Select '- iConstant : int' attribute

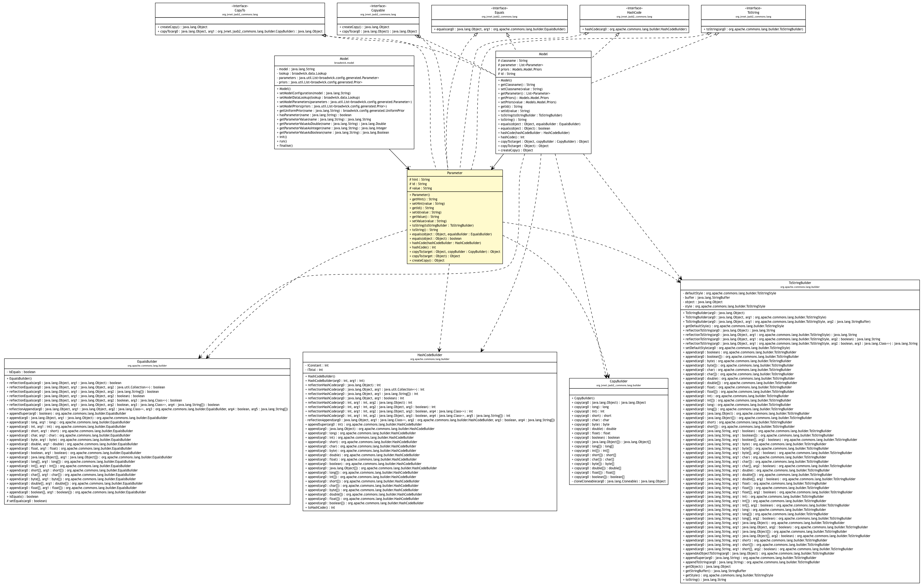tap(317, 366)
